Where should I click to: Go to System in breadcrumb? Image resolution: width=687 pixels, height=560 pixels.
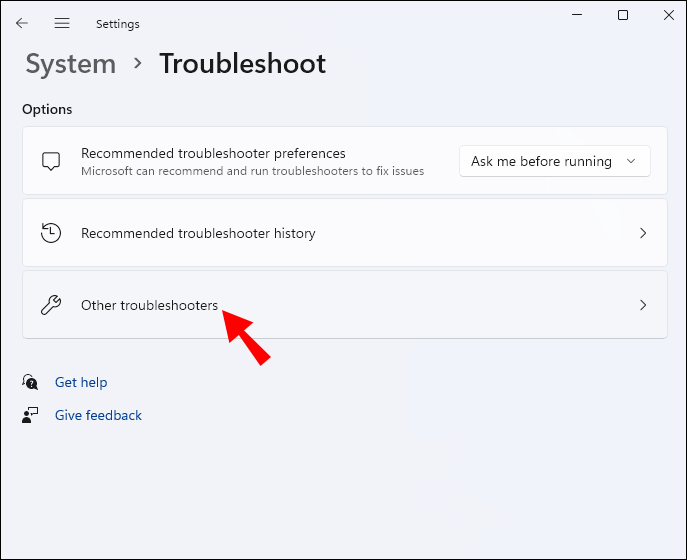tap(70, 64)
